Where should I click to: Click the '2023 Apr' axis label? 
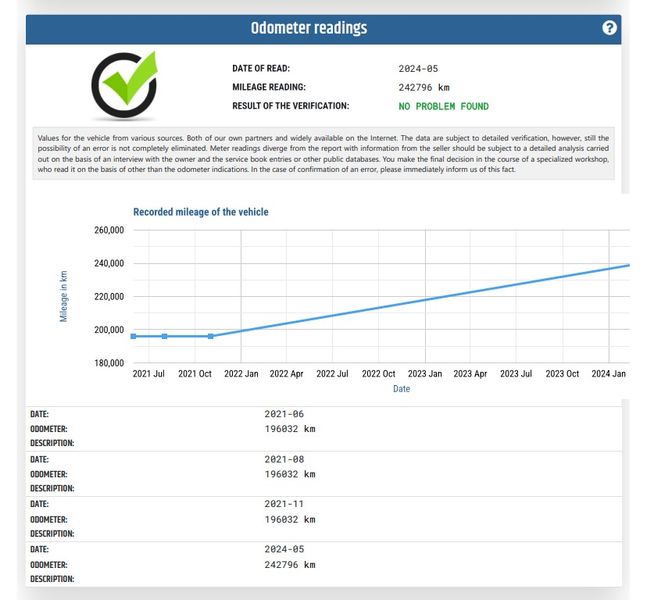point(470,374)
